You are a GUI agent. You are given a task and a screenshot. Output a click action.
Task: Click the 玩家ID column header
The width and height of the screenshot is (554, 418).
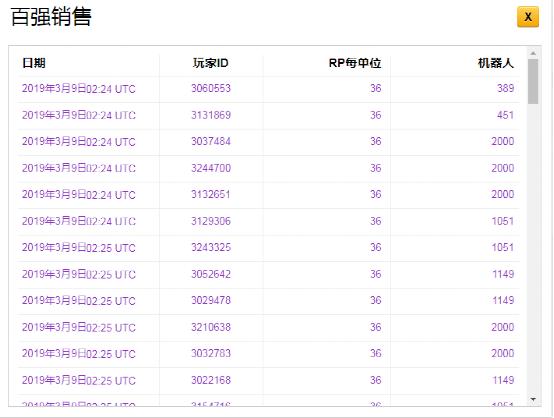(211, 63)
